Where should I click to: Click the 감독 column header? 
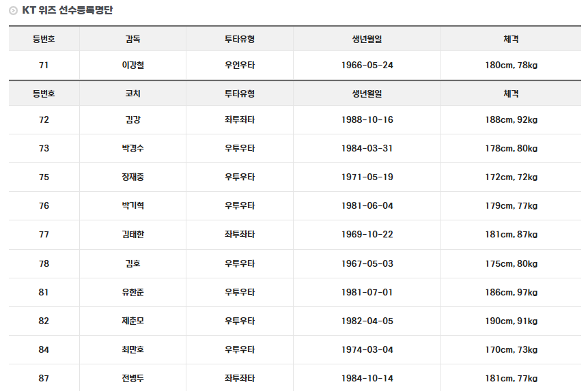(x=132, y=39)
